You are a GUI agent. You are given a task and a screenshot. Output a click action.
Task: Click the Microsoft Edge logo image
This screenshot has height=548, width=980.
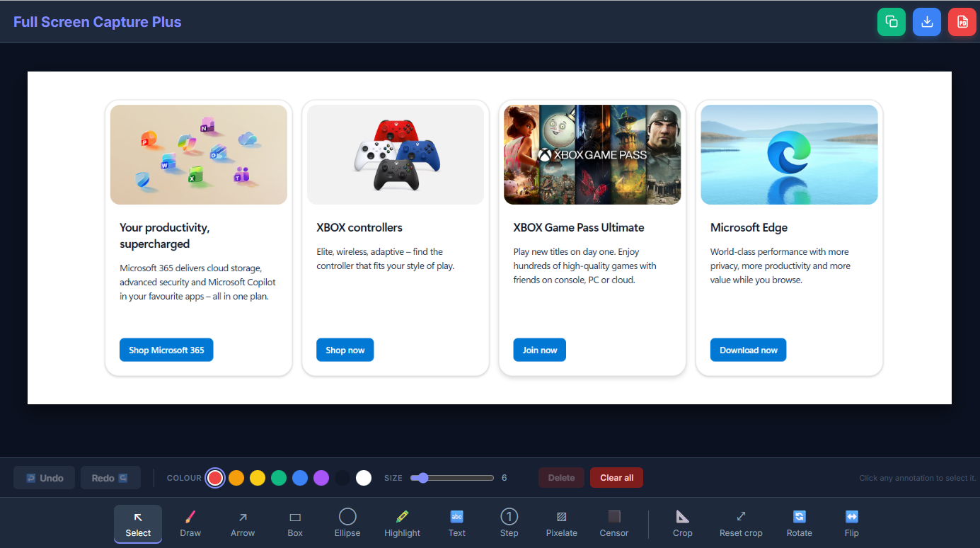[x=789, y=154]
